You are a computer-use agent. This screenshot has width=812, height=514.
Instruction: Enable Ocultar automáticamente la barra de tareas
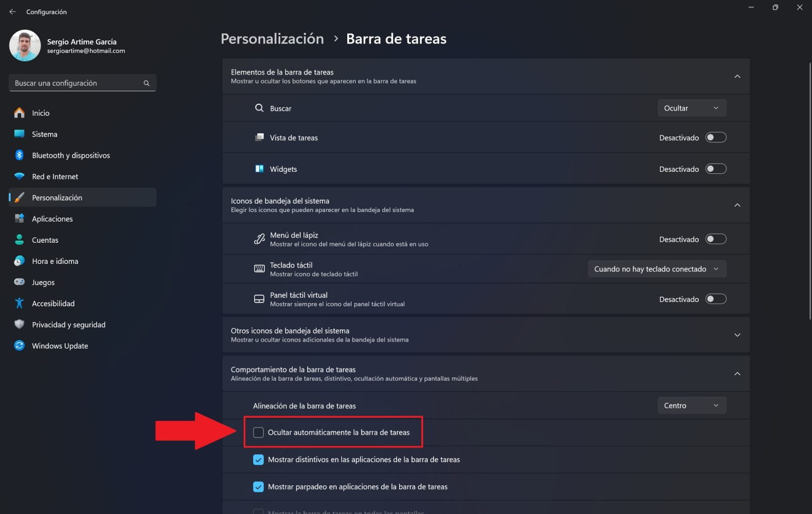tap(259, 432)
